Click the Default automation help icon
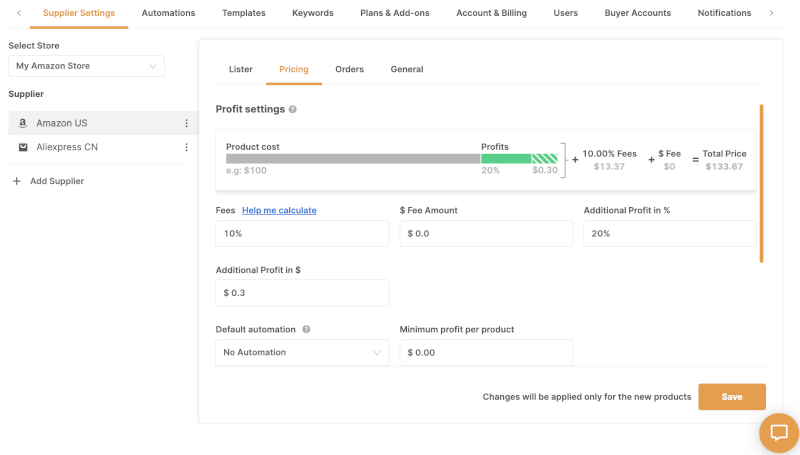 tap(306, 330)
